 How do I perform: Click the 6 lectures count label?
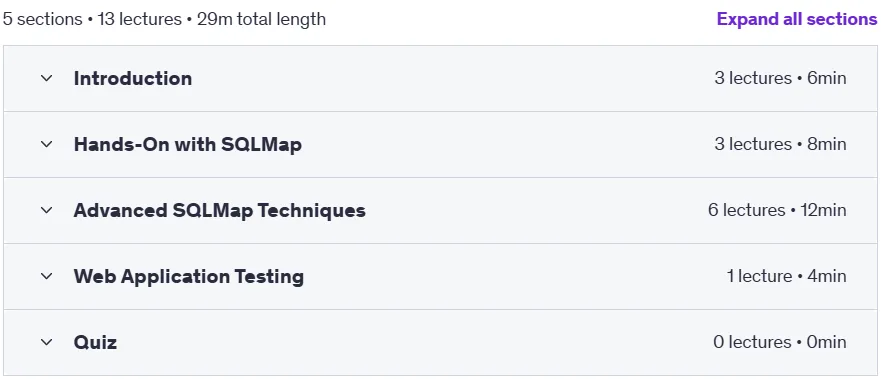click(746, 211)
